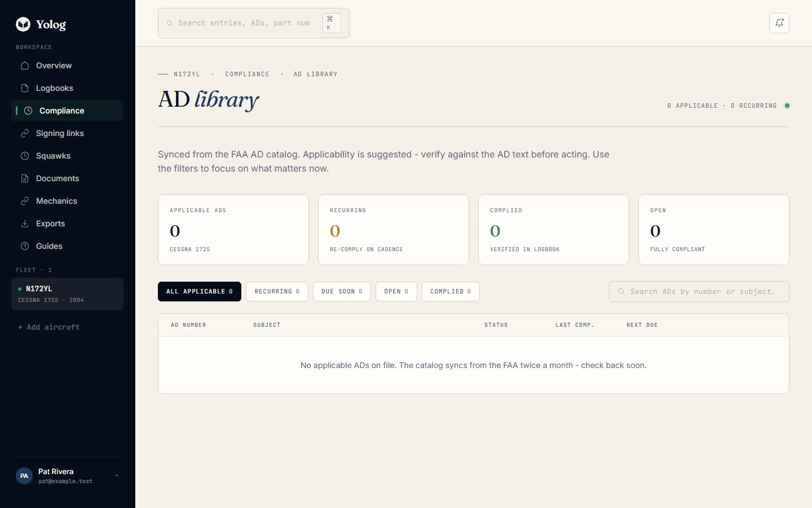This screenshot has height=508, width=812.
Task: Select Compliance in the sidebar
Action: (67, 111)
